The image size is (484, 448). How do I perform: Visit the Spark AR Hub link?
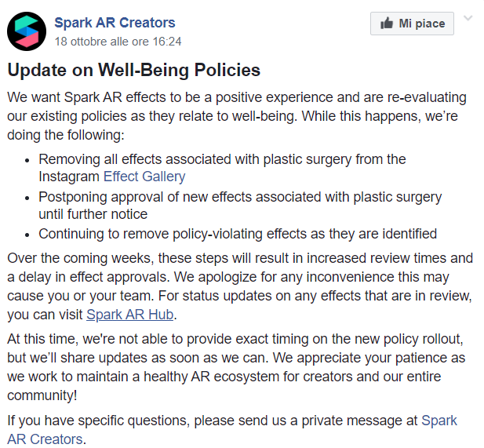(129, 315)
